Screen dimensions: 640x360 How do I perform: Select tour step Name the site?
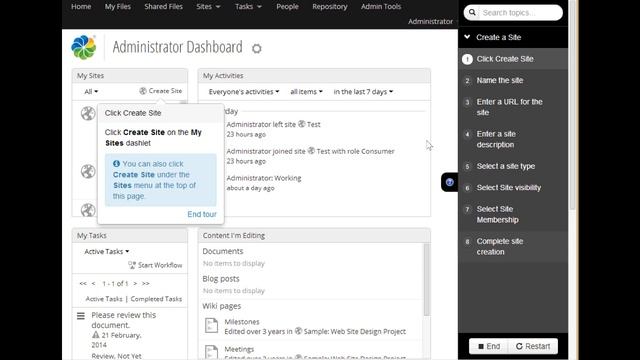coord(513,80)
